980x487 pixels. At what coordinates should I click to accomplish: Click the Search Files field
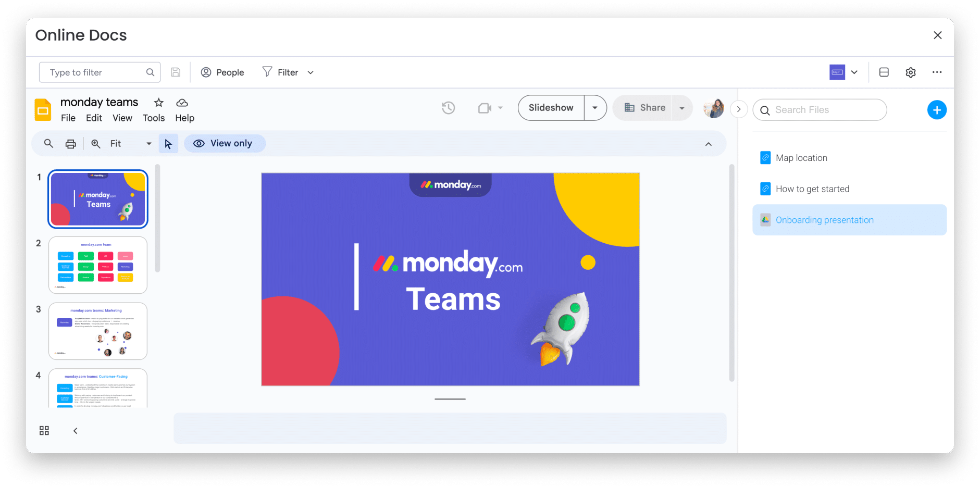(820, 110)
